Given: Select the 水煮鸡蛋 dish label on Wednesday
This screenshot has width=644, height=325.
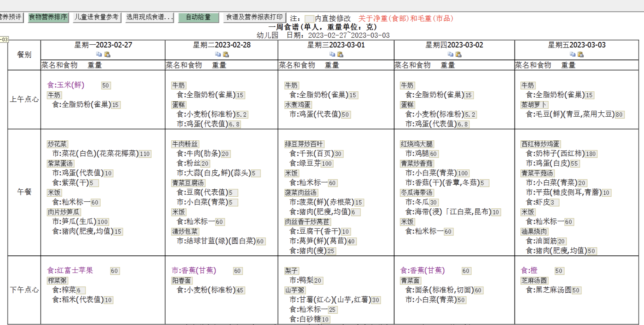Looking at the screenshot, I should (298, 105).
